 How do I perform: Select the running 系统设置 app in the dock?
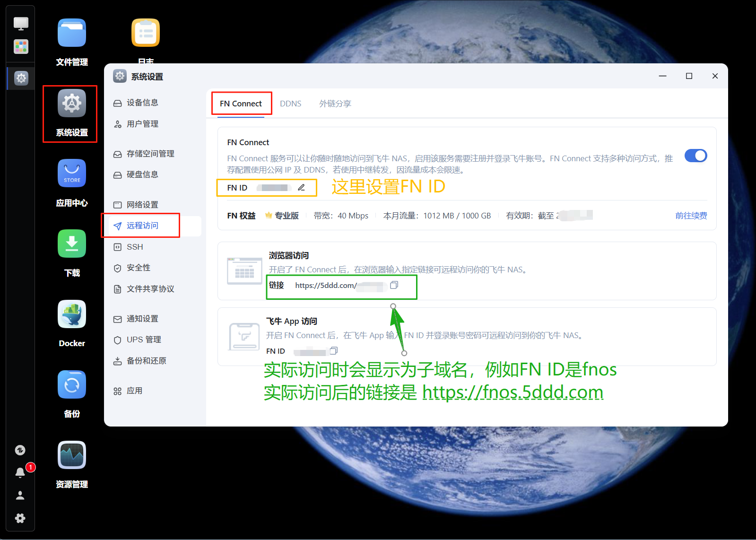click(x=21, y=78)
